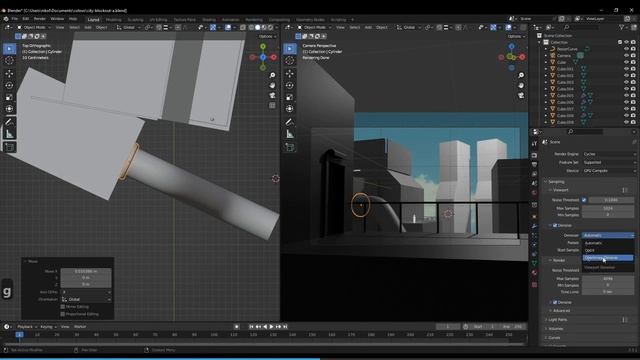640x360 pixels.
Task: Uncheck viewport Denoise checkbox
Action: (555, 225)
